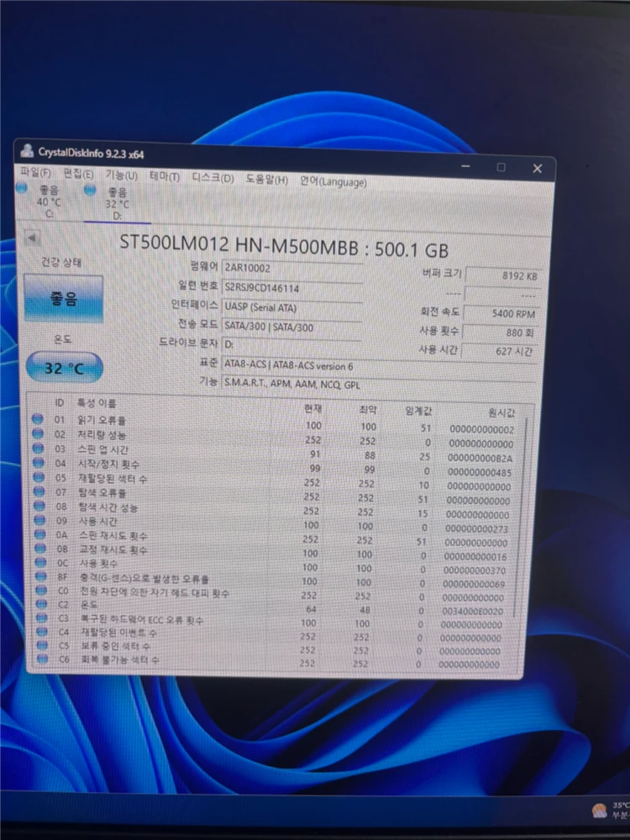Image resolution: width=630 pixels, height=840 pixels.
Task: Open the 기능(U) menu
Action: pyautogui.click(x=121, y=176)
